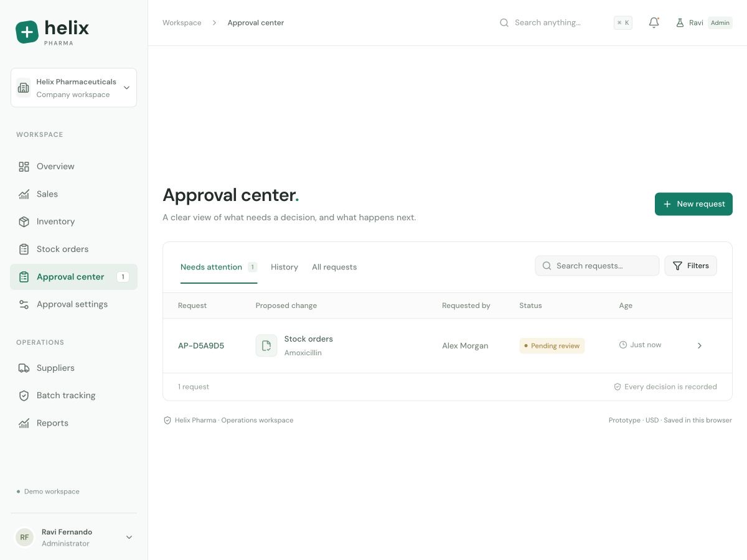Open the Filters button
Screen dimensions: 747x560
(x=690, y=266)
